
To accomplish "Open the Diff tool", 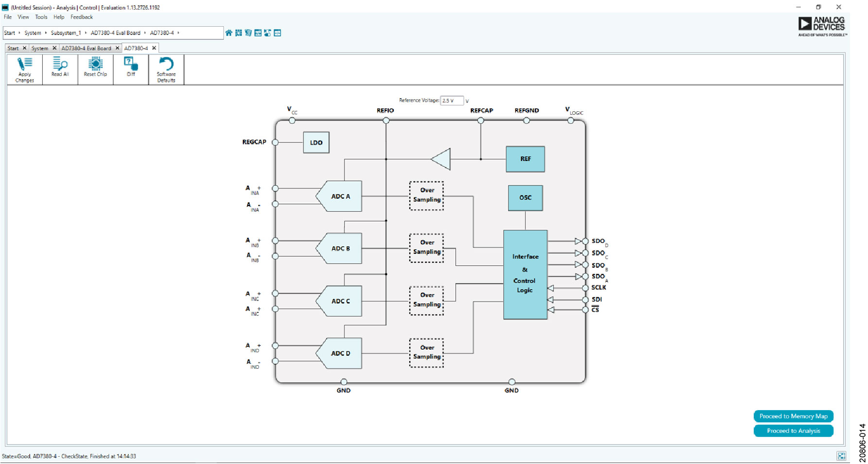I will click(x=130, y=68).
